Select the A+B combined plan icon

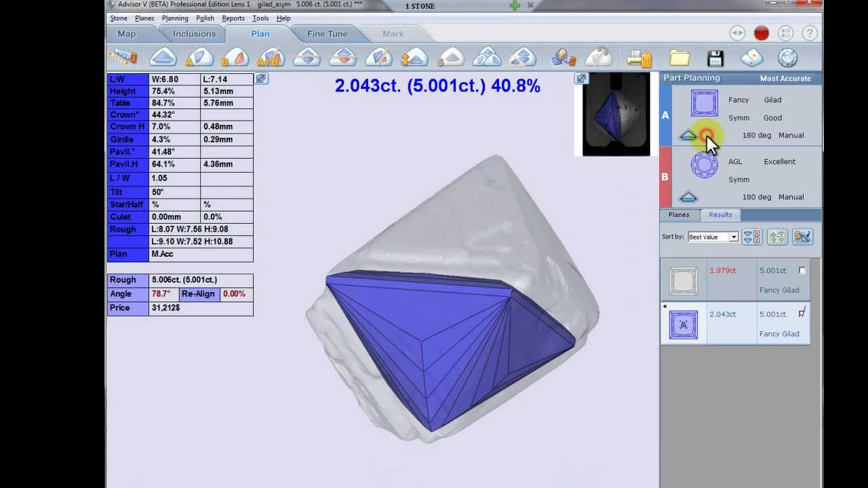coord(271,58)
